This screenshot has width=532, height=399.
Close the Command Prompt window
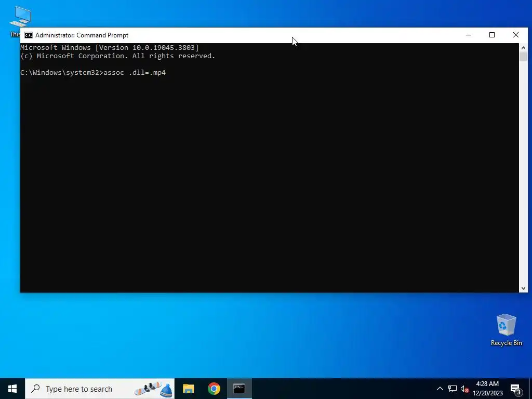pos(516,35)
